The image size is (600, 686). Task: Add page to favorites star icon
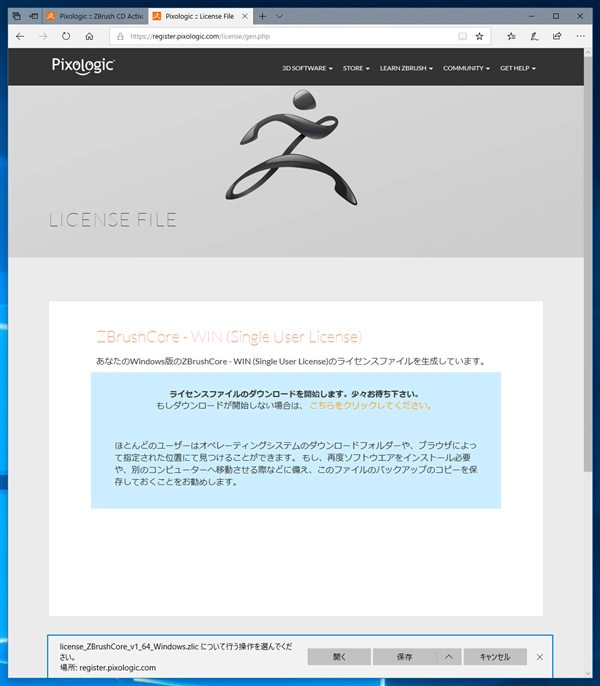pyautogui.click(x=480, y=36)
